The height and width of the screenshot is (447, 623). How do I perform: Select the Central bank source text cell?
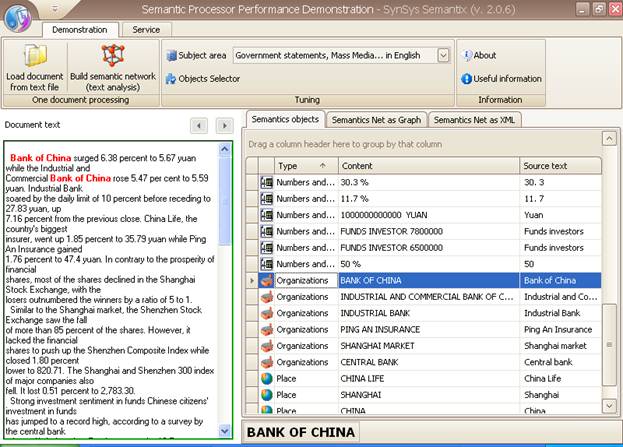tap(561, 362)
